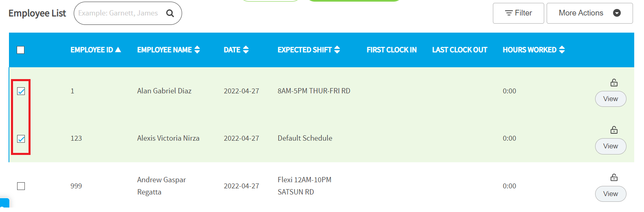The height and width of the screenshot is (212, 644).
Task: View Alan Gabriel Diaz's attendance record
Action: [611, 99]
